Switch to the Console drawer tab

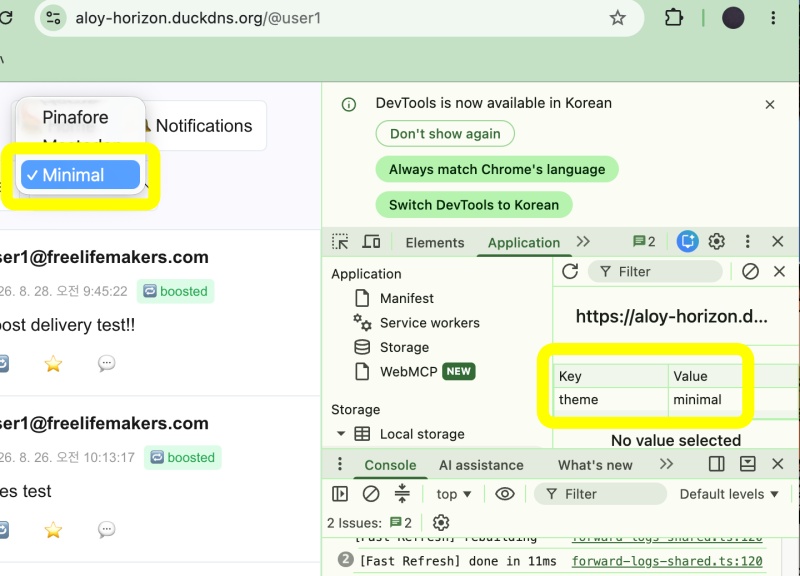(x=390, y=465)
